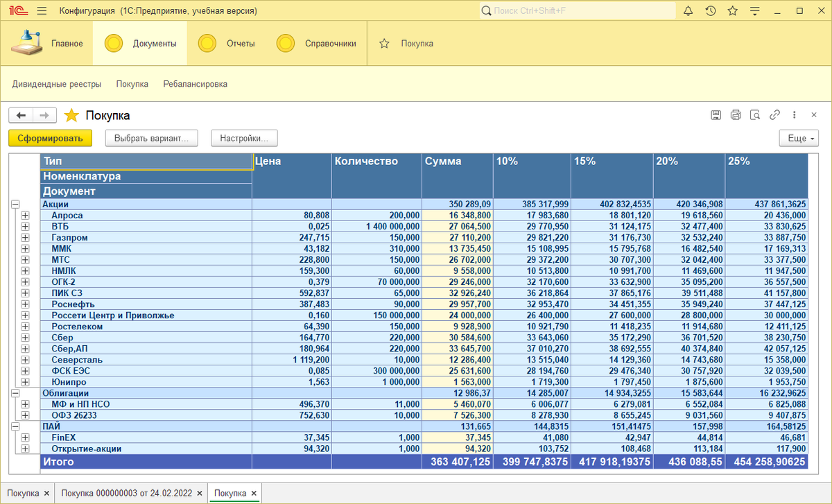
Task: Select the Россети Центр и Приволжье cell
Action: click(x=146, y=315)
